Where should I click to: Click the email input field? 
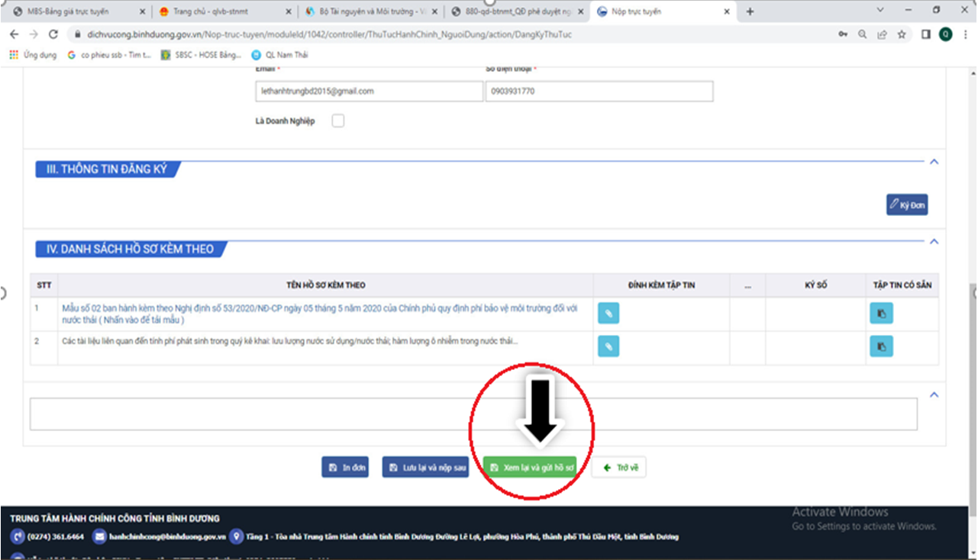pos(369,92)
